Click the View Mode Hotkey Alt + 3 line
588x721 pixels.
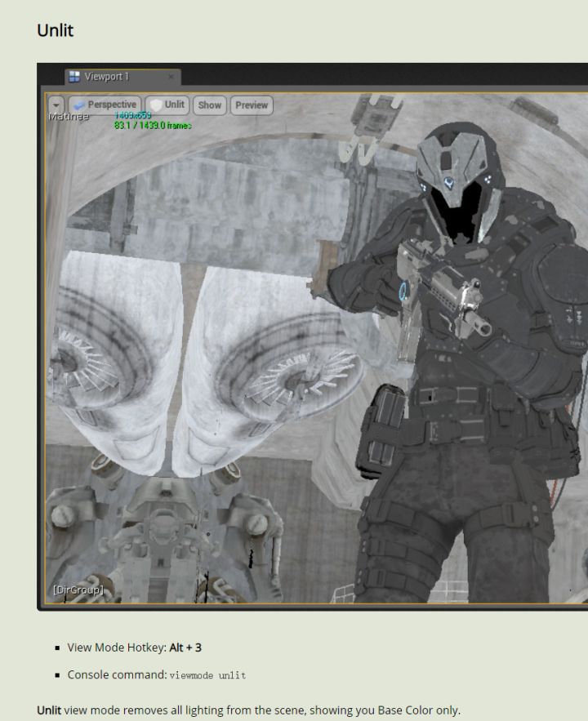pyautogui.click(x=134, y=648)
